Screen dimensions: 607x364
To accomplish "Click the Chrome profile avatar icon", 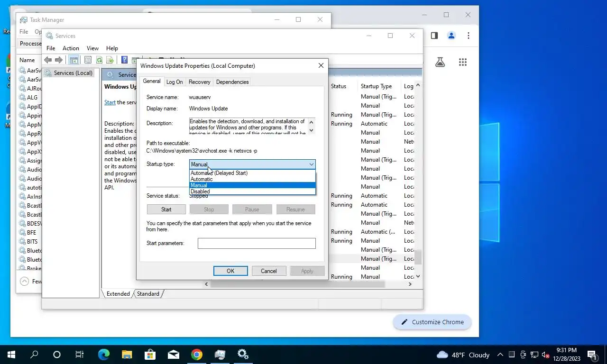I will coord(451,36).
